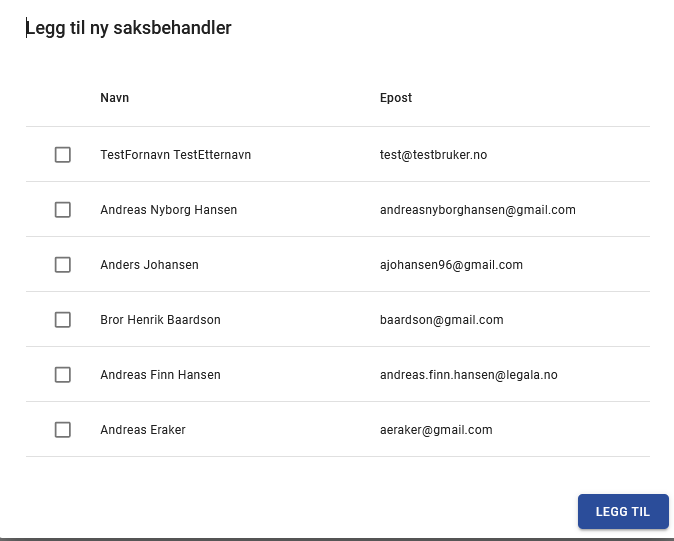
Task: Click the dialog title Legg til ny saksbehandler
Action: [x=129, y=28]
